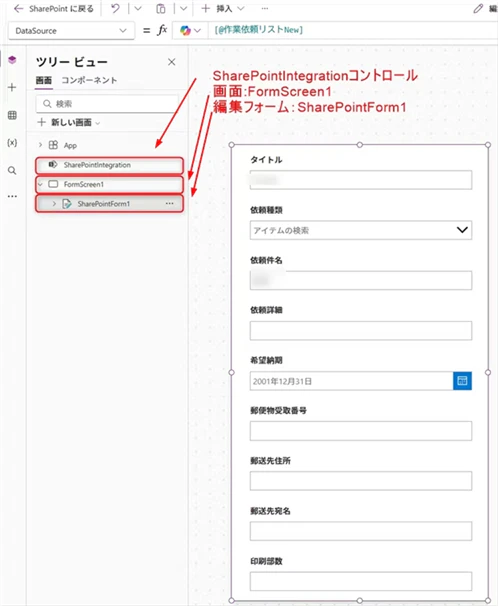Image resolution: width=498 pixels, height=606 pixels.
Task: Open Search magnifier icon in left sidebar
Action: (x=12, y=170)
